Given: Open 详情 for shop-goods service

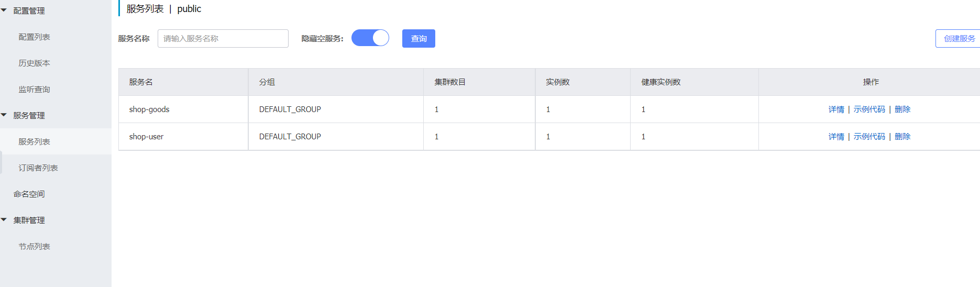Looking at the screenshot, I should click(836, 109).
